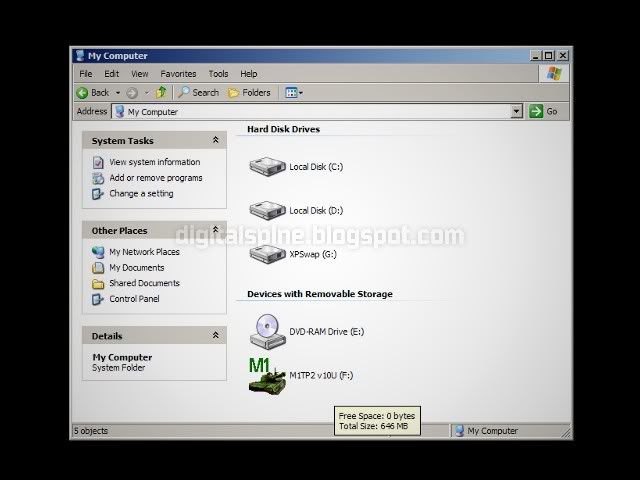This screenshot has height=480, width=640.
Task: Click the Up folder icon in toolbar
Action: click(x=162, y=93)
